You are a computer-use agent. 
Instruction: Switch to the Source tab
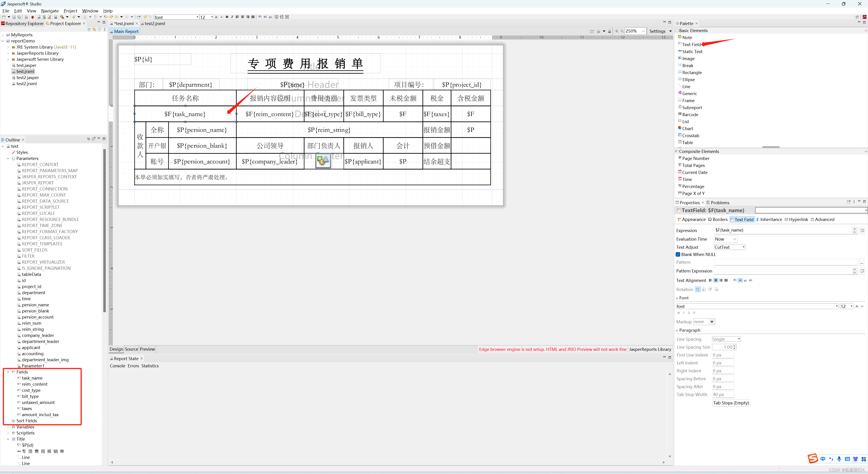coord(131,349)
